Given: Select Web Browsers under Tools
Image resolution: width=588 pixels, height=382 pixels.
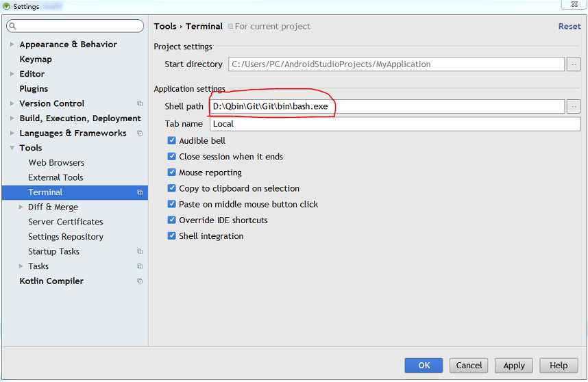Looking at the screenshot, I should click(x=56, y=162).
